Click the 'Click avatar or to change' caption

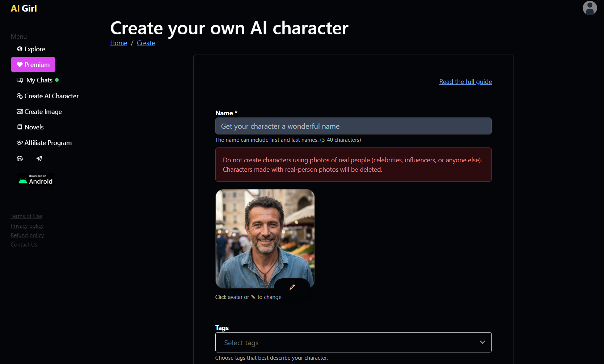click(248, 297)
